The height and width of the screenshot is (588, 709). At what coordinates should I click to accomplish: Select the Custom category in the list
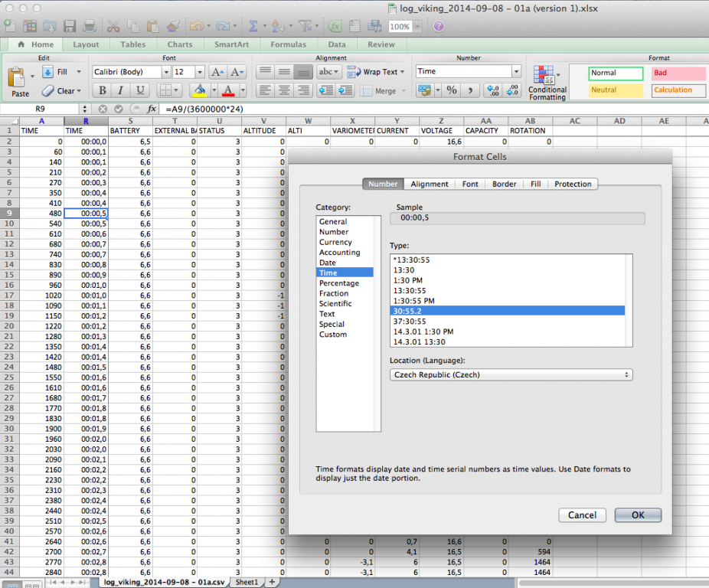tap(333, 335)
